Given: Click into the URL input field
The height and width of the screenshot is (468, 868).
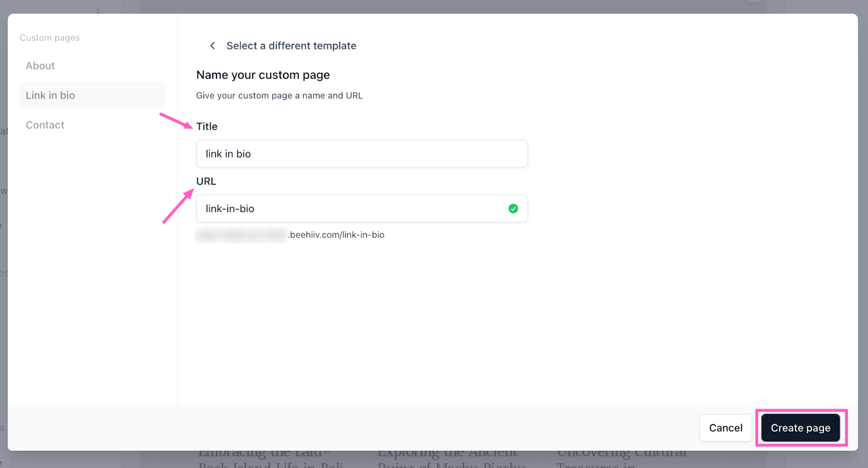Looking at the screenshot, I should [x=353, y=209].
